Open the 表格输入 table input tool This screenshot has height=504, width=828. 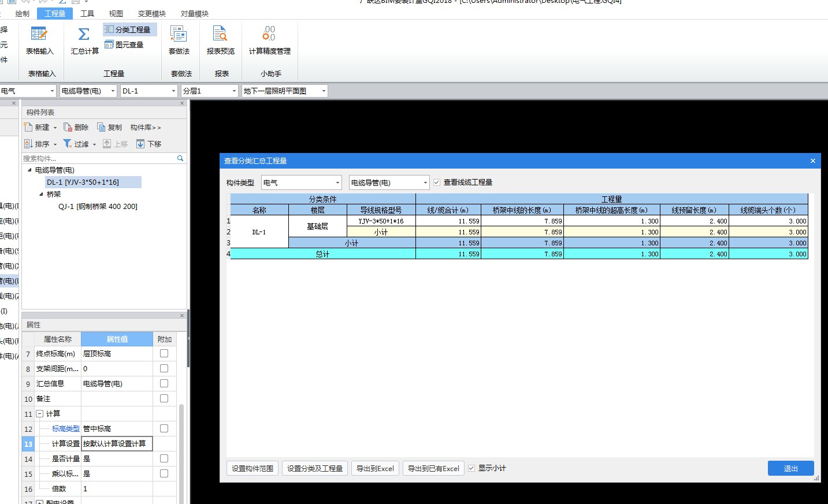point(39,41)
